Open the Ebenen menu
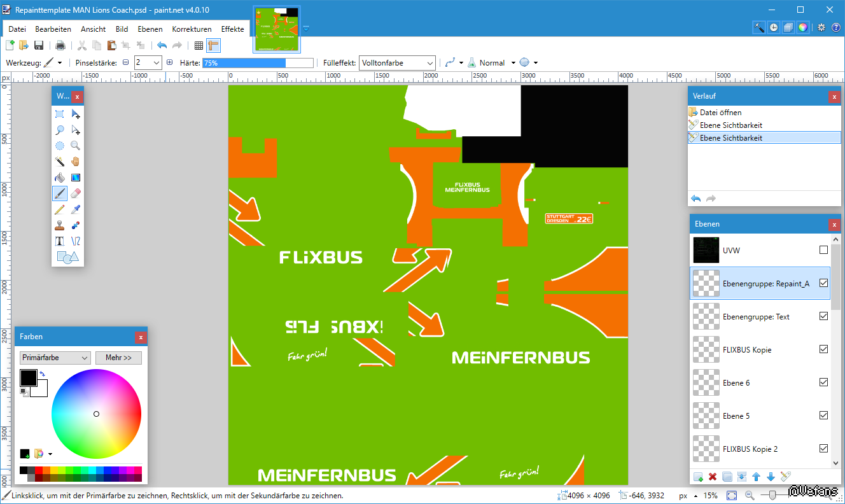This screenshot has height=504, width=845. pyautogui.click(x=150, y=29)
